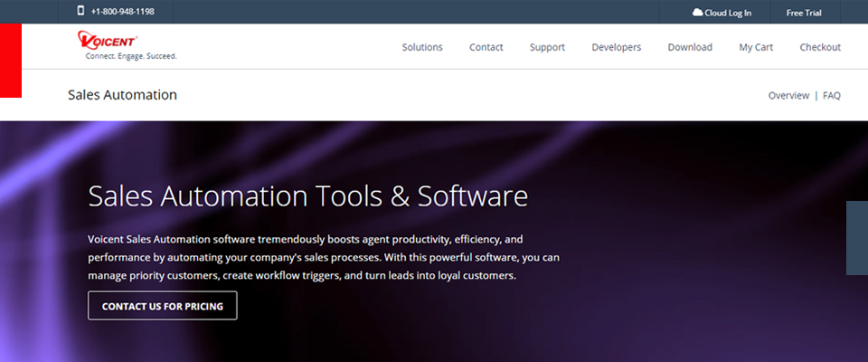The image size is (868, 362).
Task: Click the Connect. Engage. Succeed. tagline
Action: tap(131, 56)
